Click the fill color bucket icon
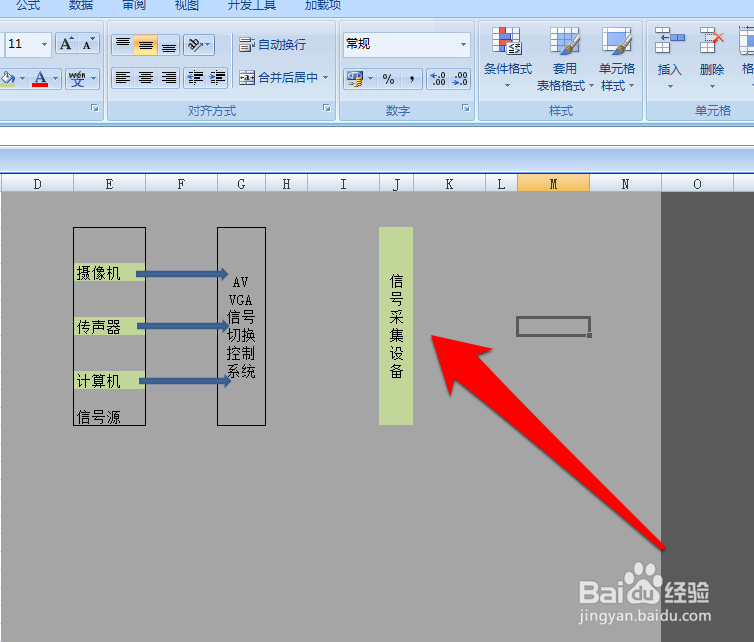Viewport: 754px width, 642px height. [8, 78]
